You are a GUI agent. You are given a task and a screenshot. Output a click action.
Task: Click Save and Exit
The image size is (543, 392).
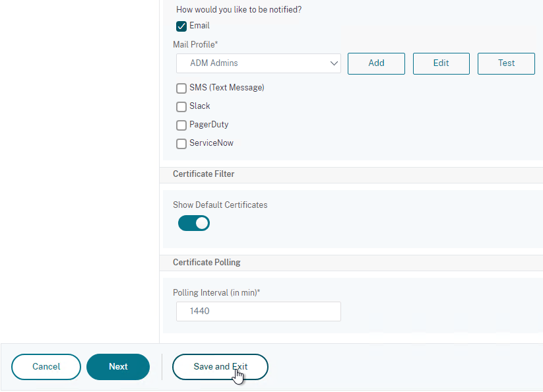tap(220, 367)
